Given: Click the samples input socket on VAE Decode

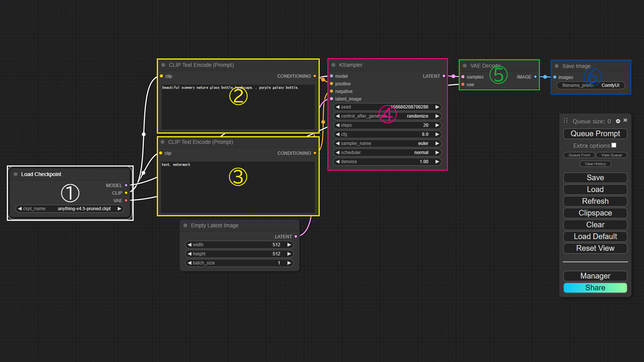Looking at the screenshot, I should (463, 77).
